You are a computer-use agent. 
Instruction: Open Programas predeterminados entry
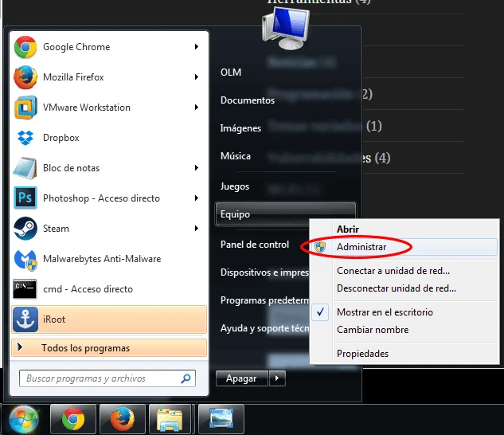click(264, 300)
